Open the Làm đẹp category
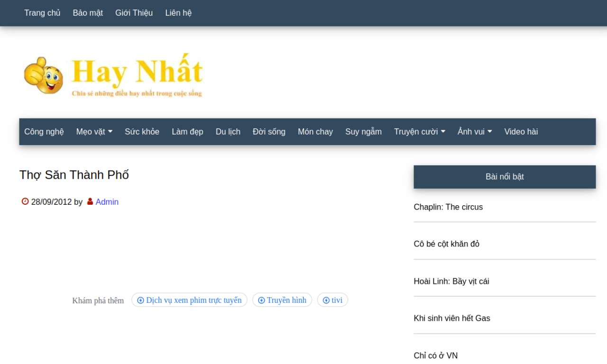Image resolution: width=607 pixels, height=364 pixels. (x=187, y=132)
